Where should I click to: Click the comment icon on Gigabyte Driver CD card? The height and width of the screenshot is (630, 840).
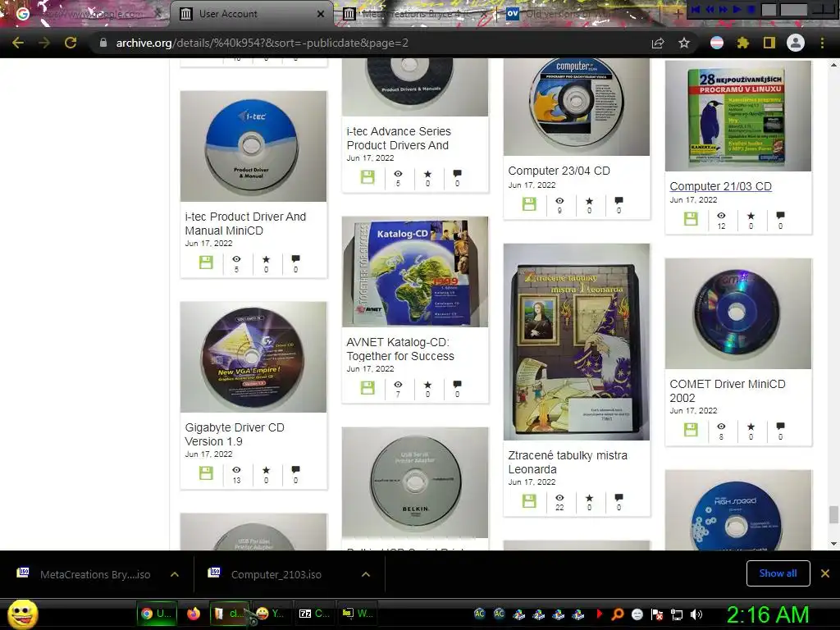295,470
